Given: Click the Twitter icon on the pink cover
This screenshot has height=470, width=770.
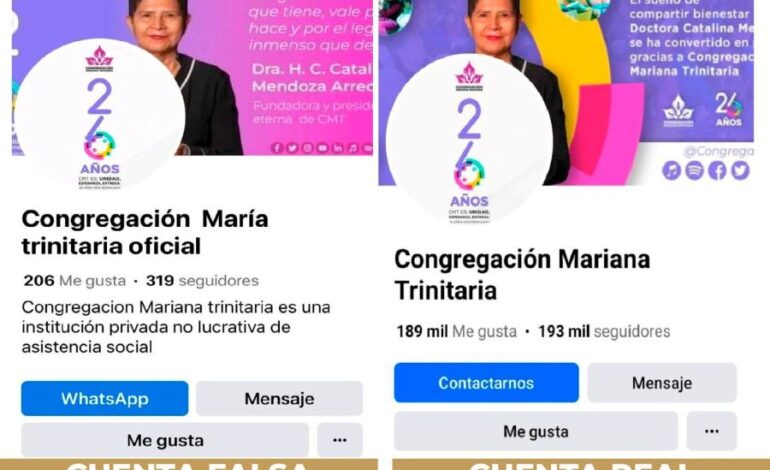Looking at the screenshot, I should (x=292, y=148).
